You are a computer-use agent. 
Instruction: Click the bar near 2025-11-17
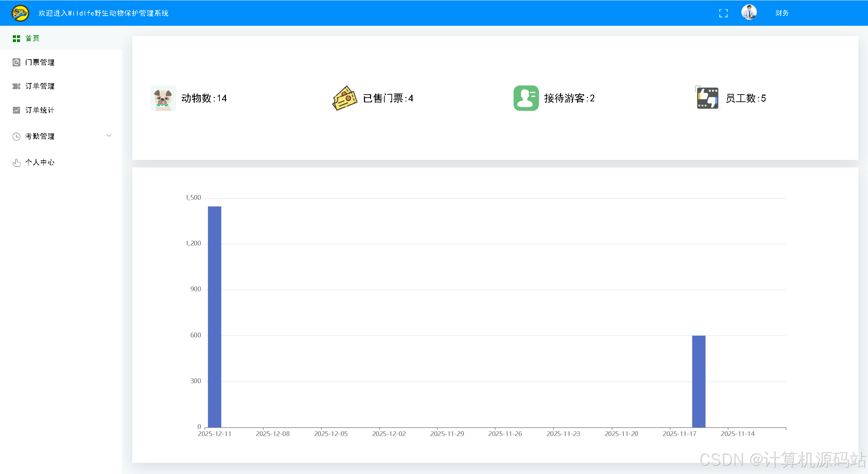699,381
